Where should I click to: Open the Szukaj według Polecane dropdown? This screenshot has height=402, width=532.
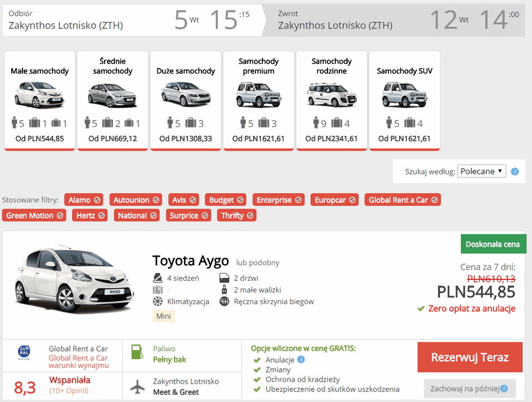coord(481,171)
